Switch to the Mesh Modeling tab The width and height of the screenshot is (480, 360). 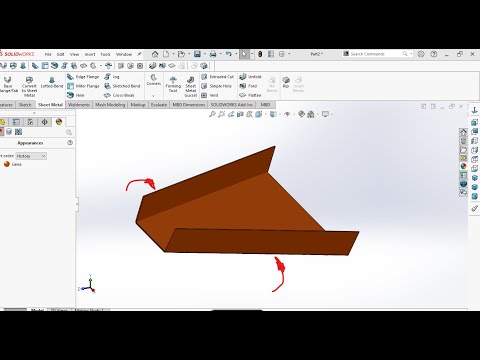[x=110, y=105]
